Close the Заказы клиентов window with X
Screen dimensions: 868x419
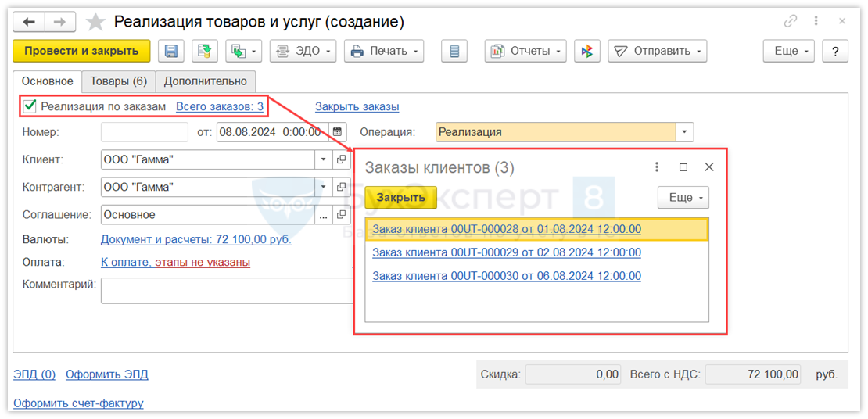tap(708, 167)
